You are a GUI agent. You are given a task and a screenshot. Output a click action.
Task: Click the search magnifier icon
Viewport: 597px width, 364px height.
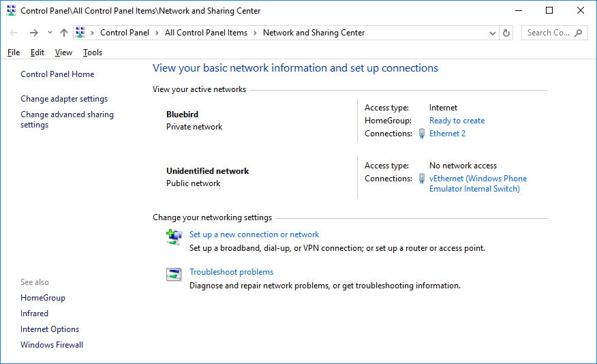click(x=579, y=33)
